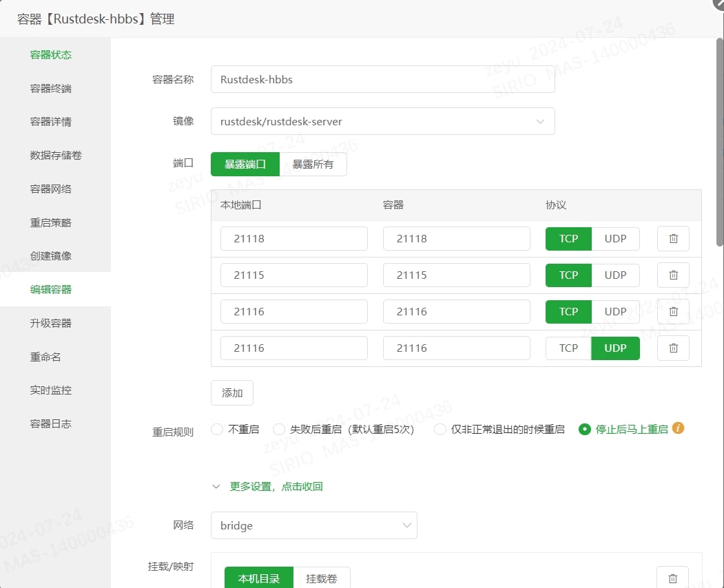Image resolution: width=724 pixels, height=588 pixels.
Task: Open the 镜像 image dropdown
Action: [x=383, y=121]
